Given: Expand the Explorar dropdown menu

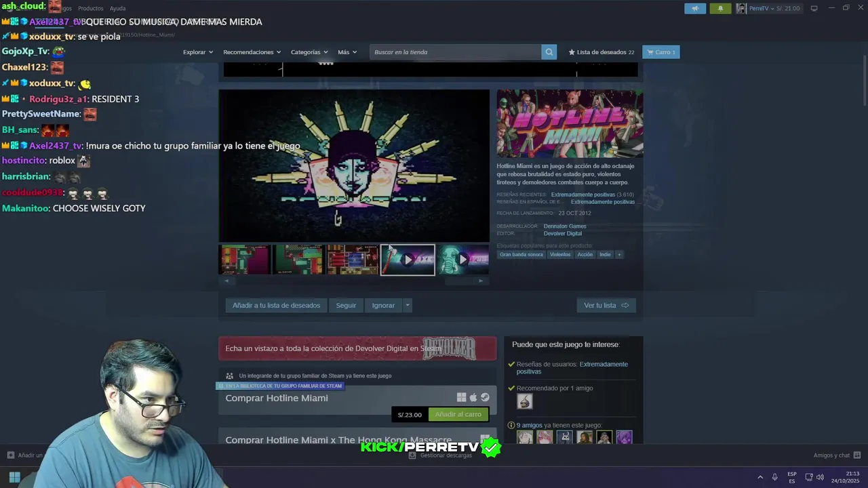Looking at the screenshot, I should tap(198, 52).
